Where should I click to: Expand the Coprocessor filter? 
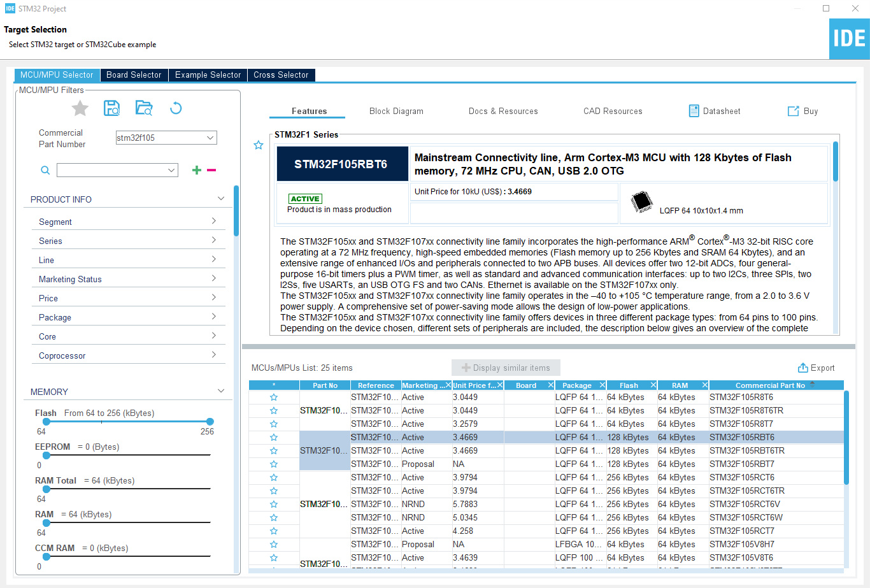pos(214,355)
